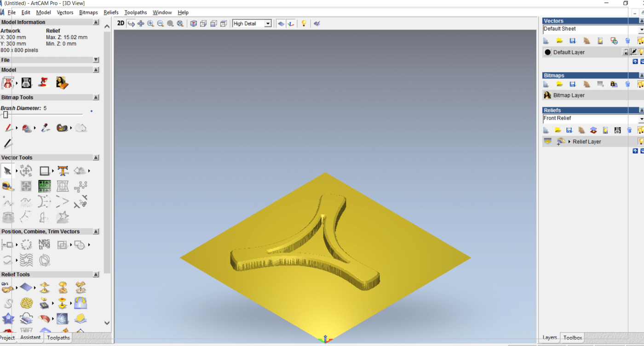
Task: Toggle origin axes display
Action: pyautogui.click(x=291, y=23)
